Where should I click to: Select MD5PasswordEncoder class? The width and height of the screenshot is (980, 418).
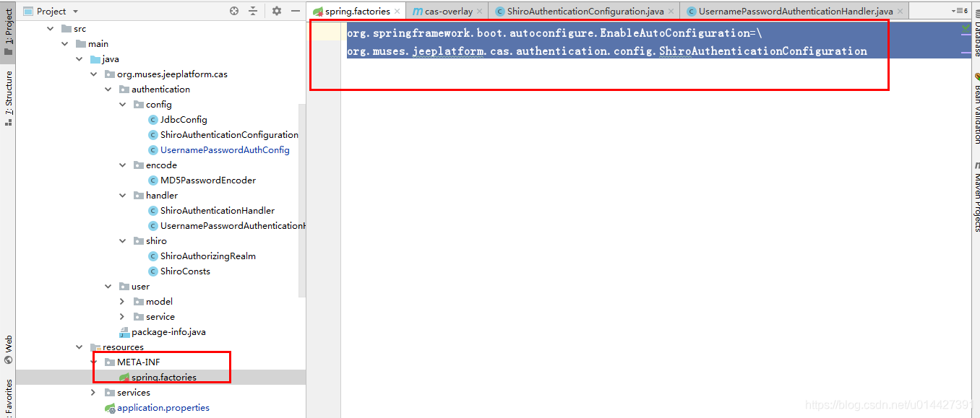tap(208, 180)
